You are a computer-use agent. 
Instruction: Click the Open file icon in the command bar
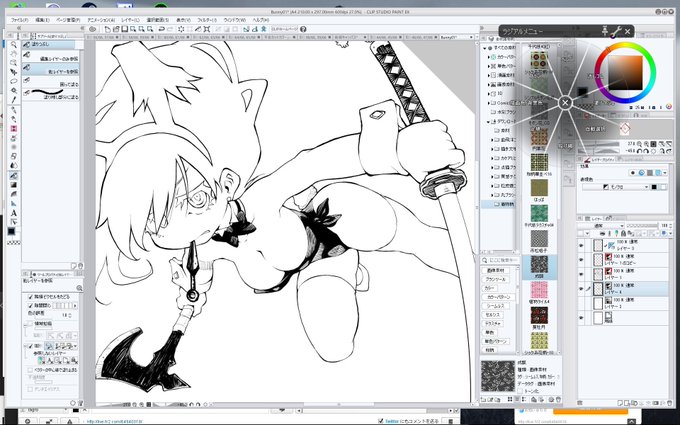(116, 29)
